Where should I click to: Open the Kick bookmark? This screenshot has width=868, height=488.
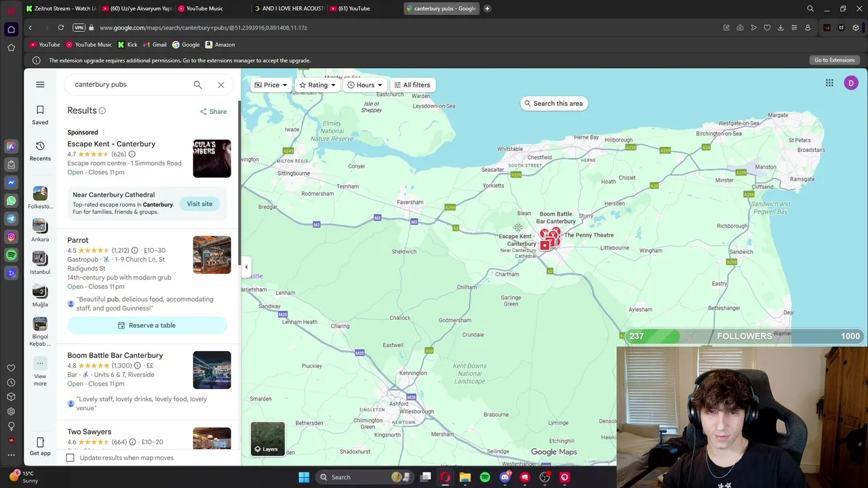tap(127, 45)
